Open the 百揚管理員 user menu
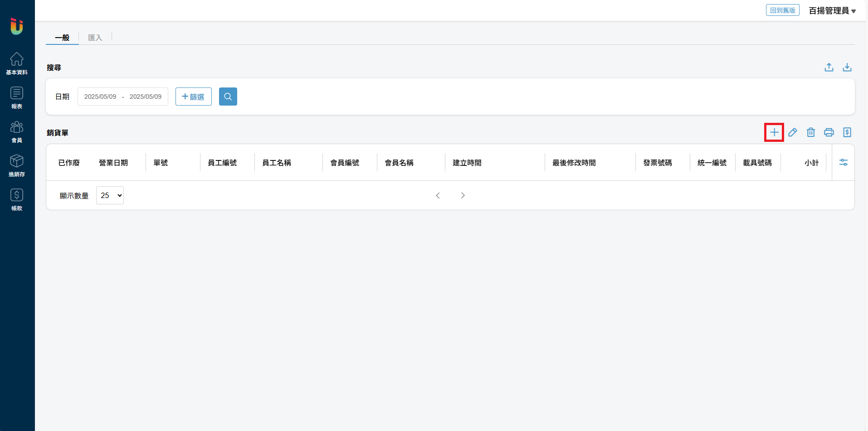Screen dimensions: 868x431 [x=832, y=10]
